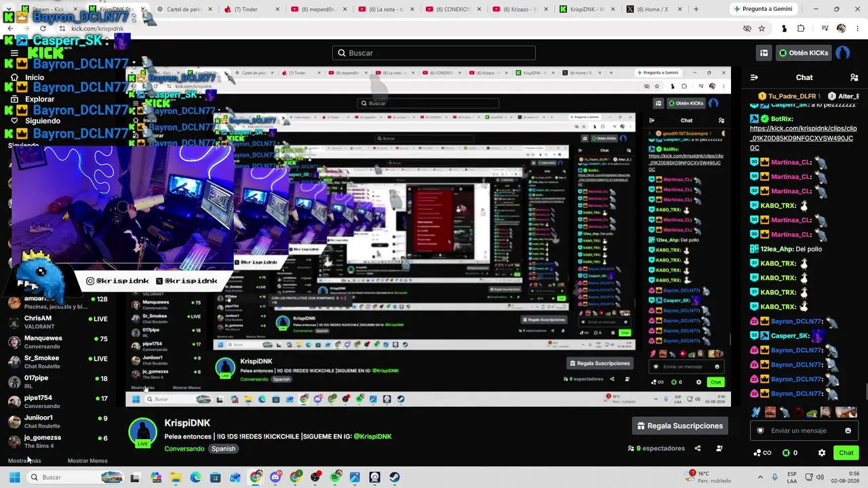The width and height of the screenshot is (868, 488).
Task: Open the spectator count icon
Action: [x=631, y=448]
